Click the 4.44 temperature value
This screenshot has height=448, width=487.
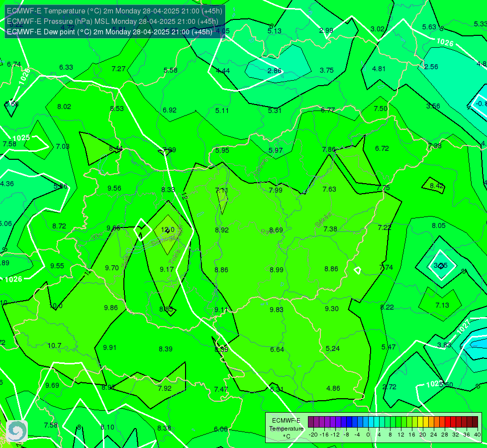point(223,71)
